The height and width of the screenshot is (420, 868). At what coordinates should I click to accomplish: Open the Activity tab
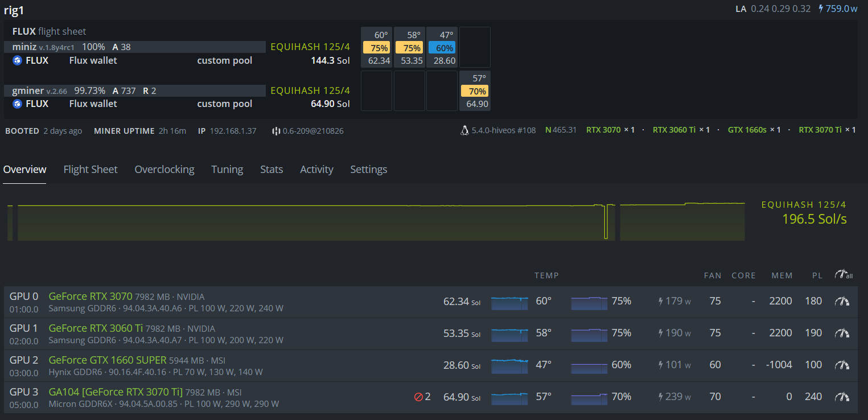[x=316, y=169]
